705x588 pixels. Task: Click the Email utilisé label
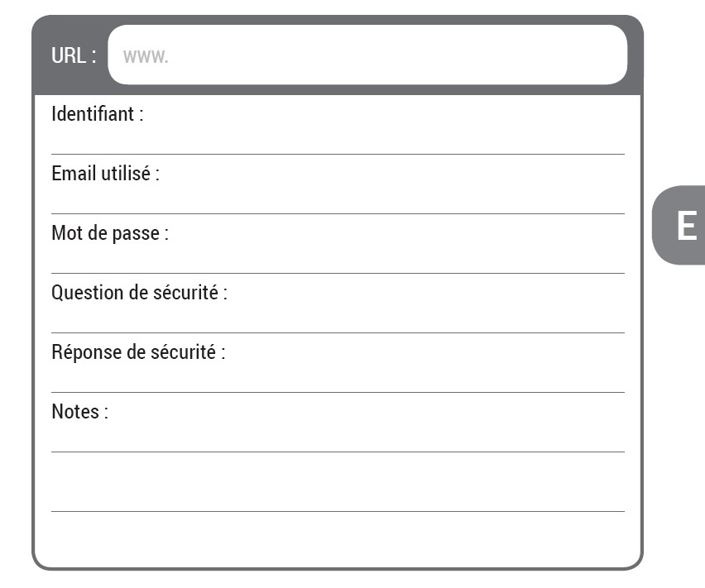[x=106, y=174]
